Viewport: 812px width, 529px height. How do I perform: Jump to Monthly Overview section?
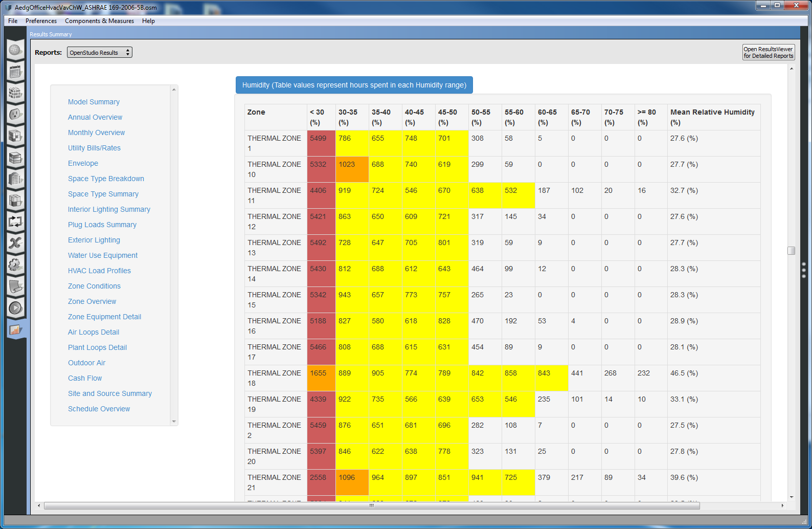[x=96, y=133]
